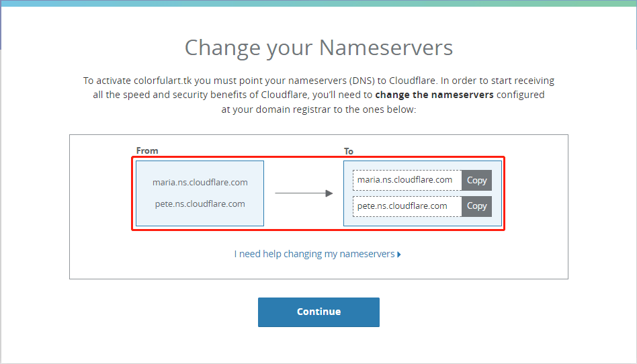This screenshot has width=637, height=364.
Task: Copy the pete.ns.cloudflare.com nameserver
Action: coord(476,206)
